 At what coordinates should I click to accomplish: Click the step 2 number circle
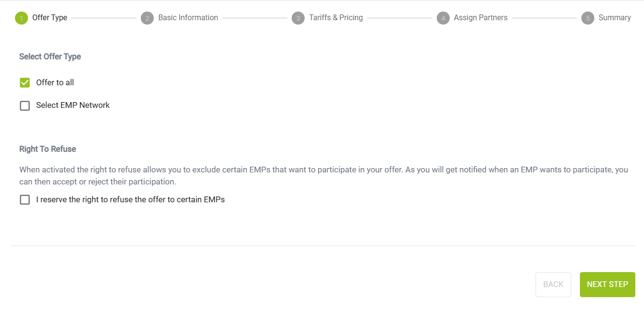click(147, 18)
